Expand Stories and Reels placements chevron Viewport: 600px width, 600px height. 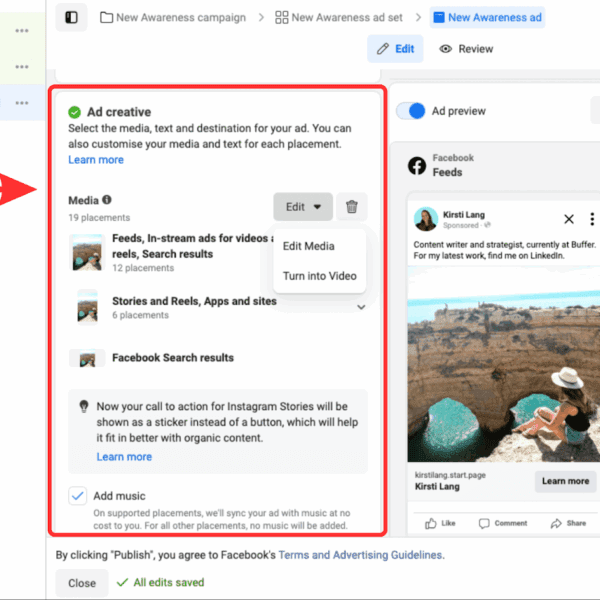coord(361,307)
